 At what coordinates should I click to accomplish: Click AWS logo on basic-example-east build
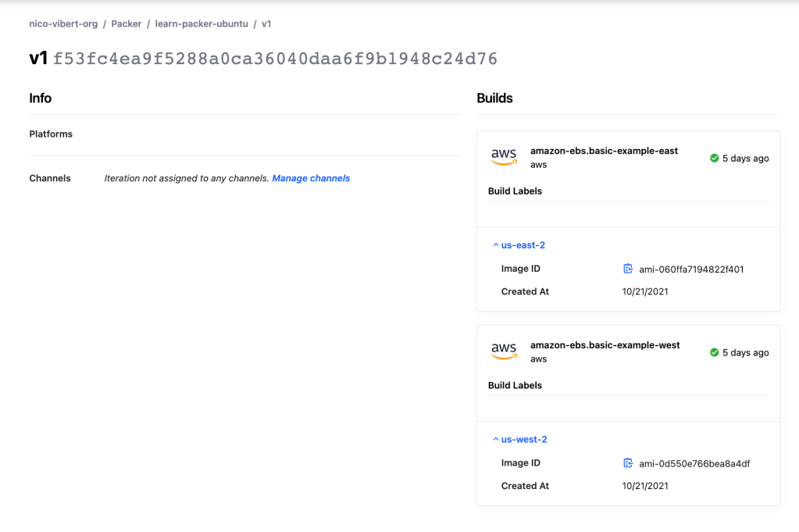(504, 156)
